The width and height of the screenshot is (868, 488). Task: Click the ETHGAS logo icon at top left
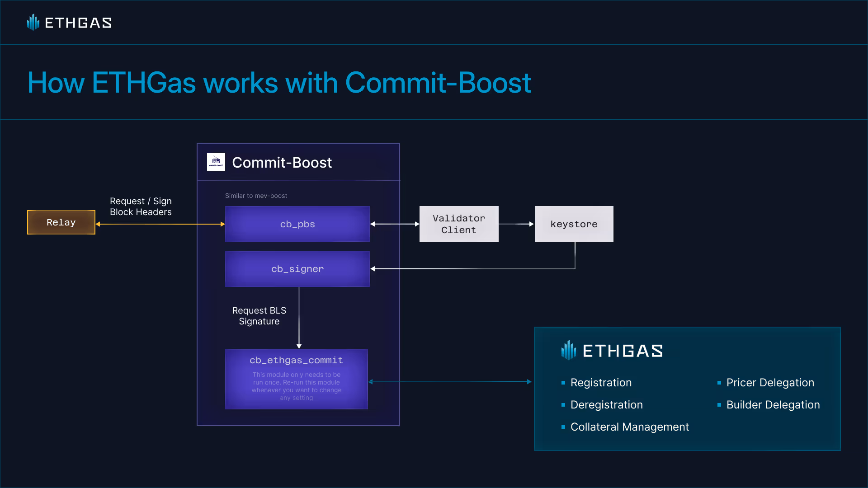click(x=33, y=22)
